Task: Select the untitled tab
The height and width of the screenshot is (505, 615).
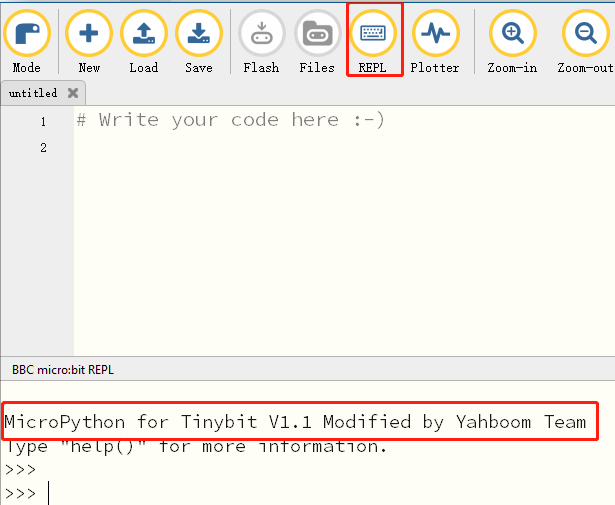Action: coord(33,93)
